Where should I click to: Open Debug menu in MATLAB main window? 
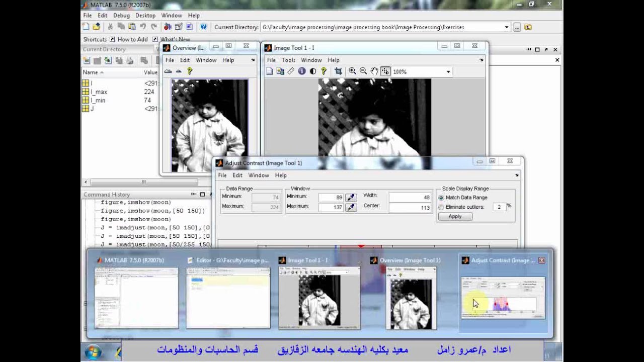pyautogui.click(x=121, y=16)
